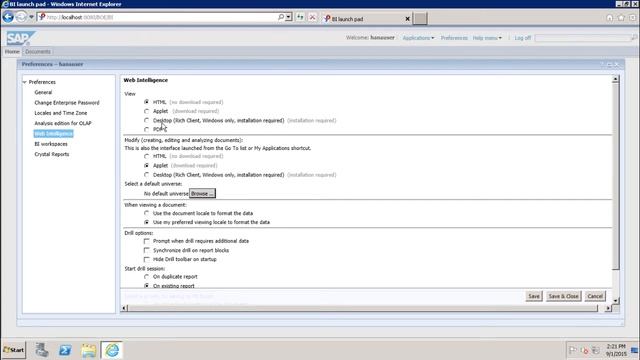Select HTML radio under Modify

tap(147, 156)
